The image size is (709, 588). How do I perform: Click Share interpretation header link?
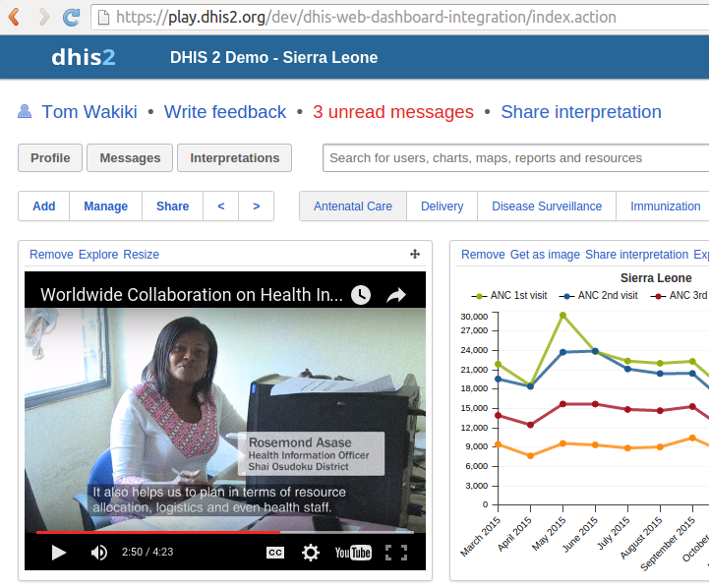(581, 112)
